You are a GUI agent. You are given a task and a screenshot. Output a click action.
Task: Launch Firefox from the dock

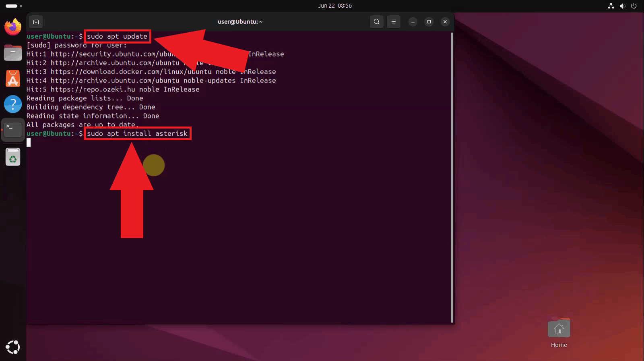(13, 27)
